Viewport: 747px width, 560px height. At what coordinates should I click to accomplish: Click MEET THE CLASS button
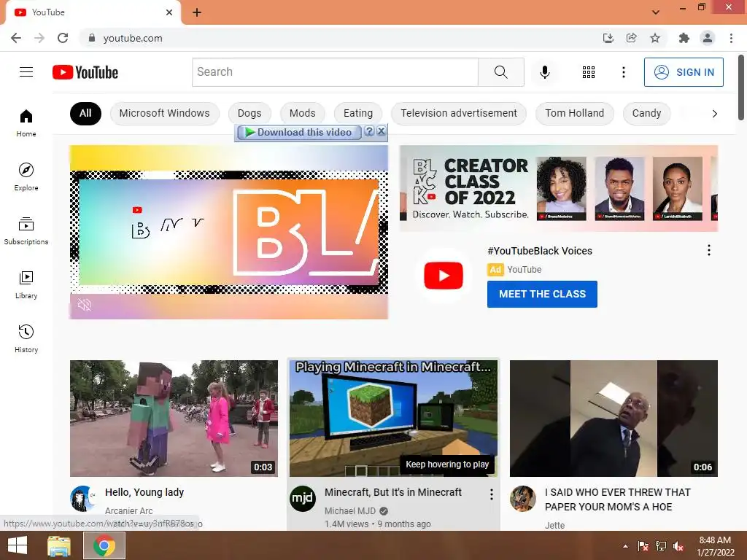[542, 295]
